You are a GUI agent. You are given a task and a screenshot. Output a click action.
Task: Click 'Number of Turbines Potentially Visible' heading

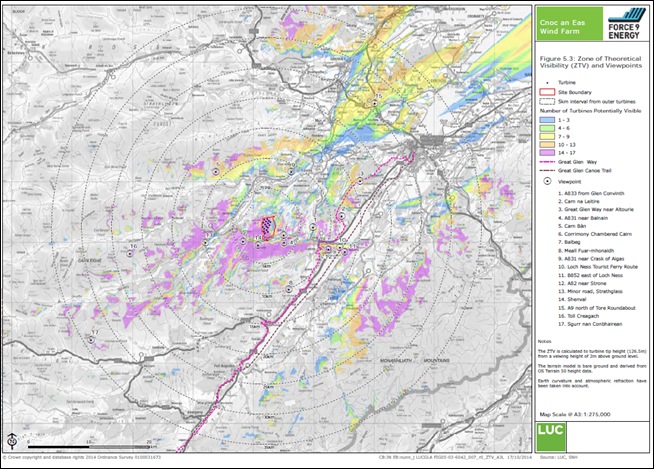(590, 111)
